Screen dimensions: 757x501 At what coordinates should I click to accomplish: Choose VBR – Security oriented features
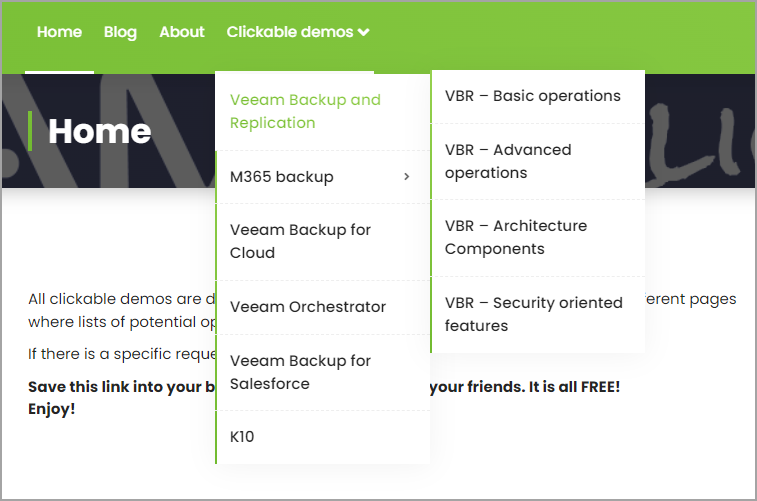[x=538, y=314]
